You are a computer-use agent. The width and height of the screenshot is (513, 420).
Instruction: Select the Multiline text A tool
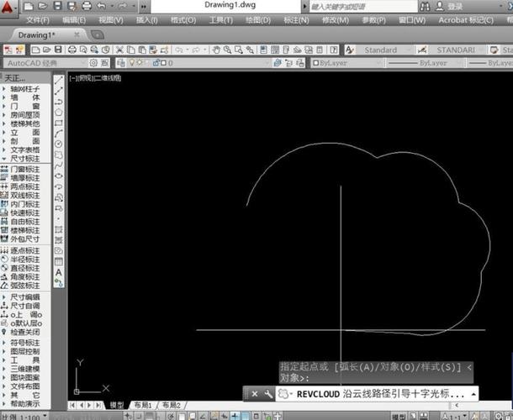[59, 272]
